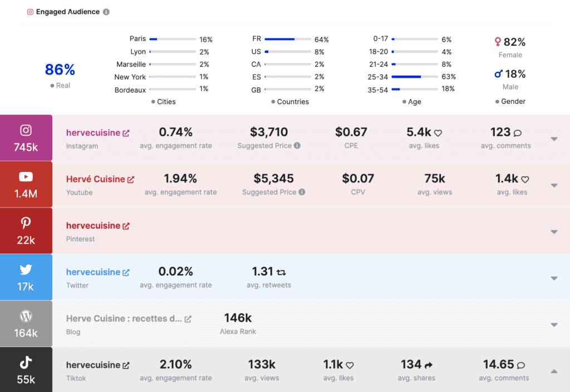Click info icon next to Engaged Audience
Image resolution: width=570 pixels, height=392 pixels.
pyautogui.click(x=106, y=12)
